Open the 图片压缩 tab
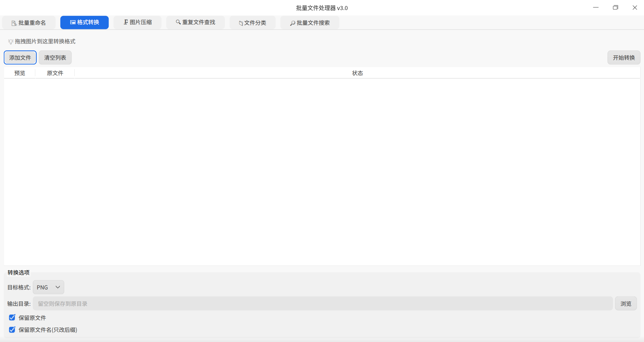 pyautogui.click(x=138, y=22)
